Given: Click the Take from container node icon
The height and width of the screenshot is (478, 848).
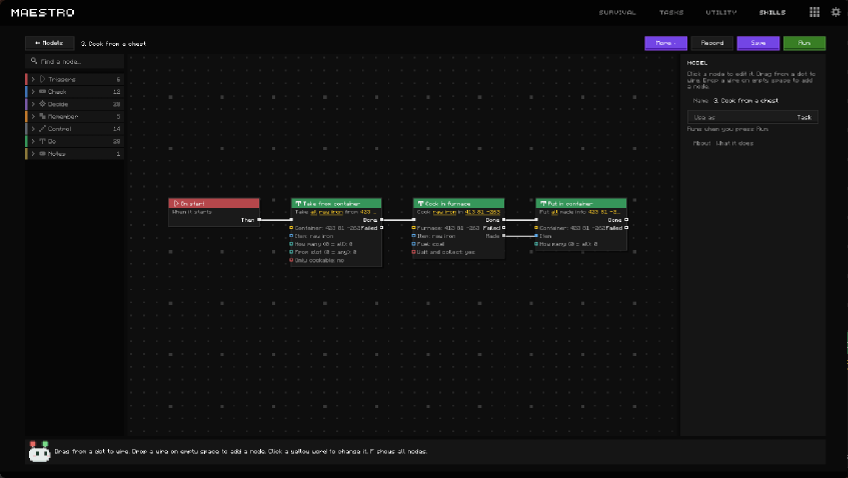Looking at the screenshot, I should 299,204.
